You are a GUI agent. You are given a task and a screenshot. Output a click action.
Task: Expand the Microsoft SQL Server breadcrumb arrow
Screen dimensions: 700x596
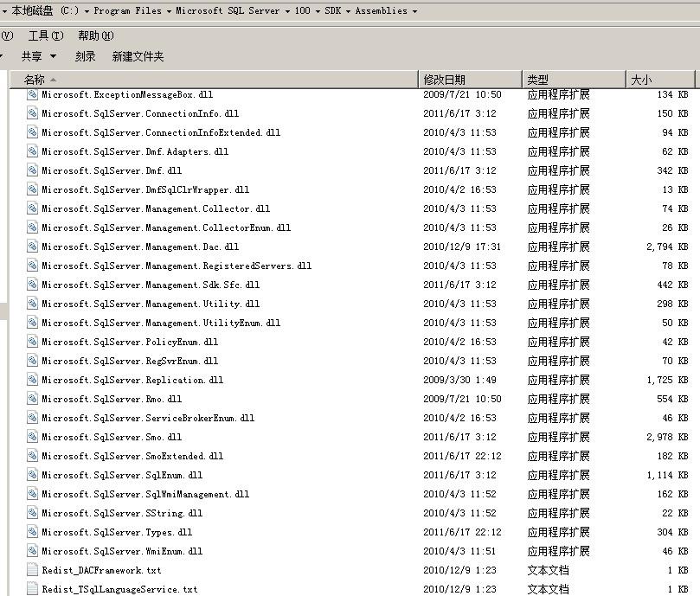click(x=287, y=11)
